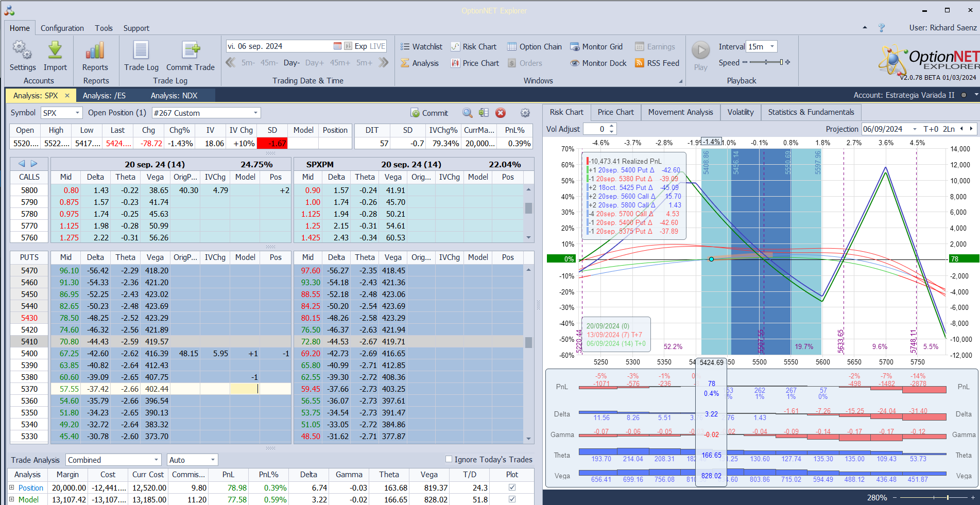The image size is (980, 505).
Task: Switch to the Analysis: /ES tab
Action: [x=105, y=96]
